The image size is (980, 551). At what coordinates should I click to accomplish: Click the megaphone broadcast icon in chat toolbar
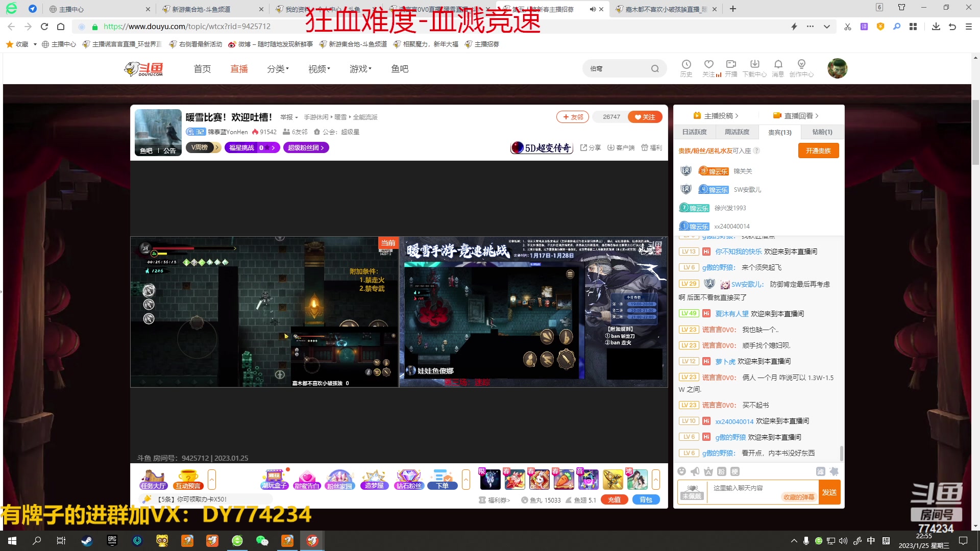coord(695,471)
